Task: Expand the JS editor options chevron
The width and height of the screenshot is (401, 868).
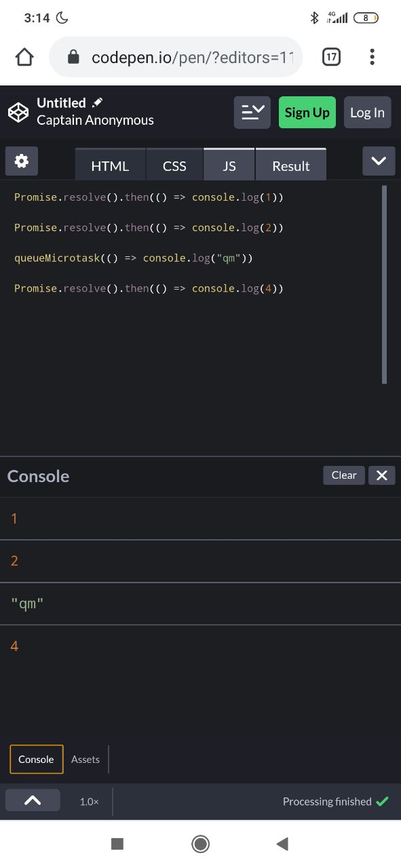Action: coord(379,161)
